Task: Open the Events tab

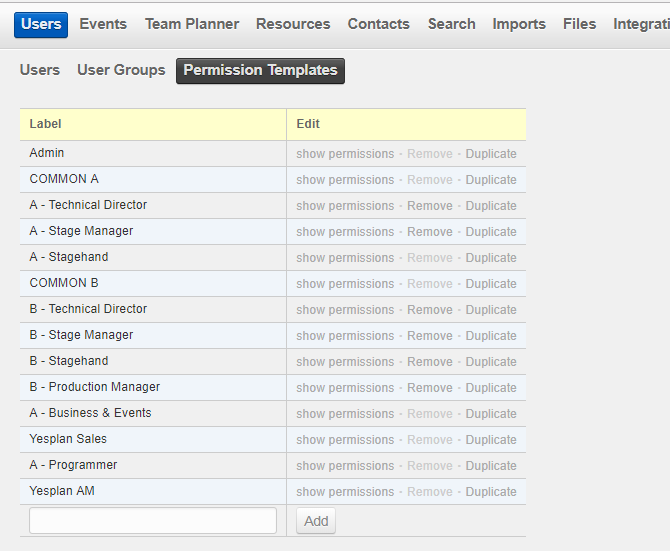Action: point(103,24)
